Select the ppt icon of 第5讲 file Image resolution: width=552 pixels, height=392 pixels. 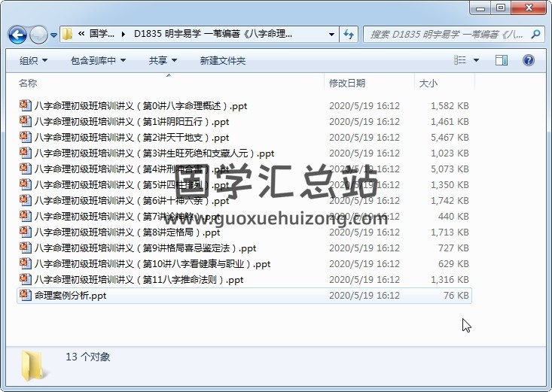[25, 185]
